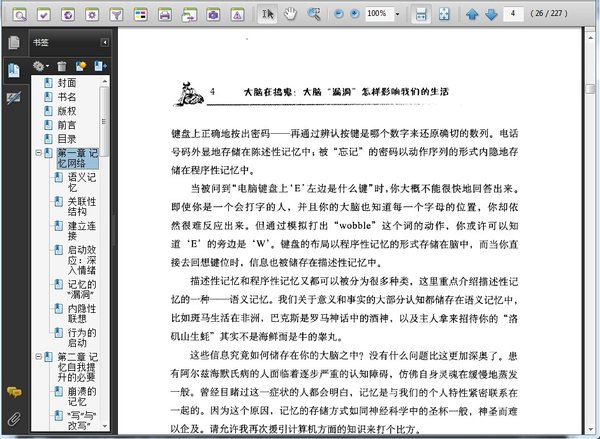Go to previous page with up arrow
This screenshot has height=439, width=600.
471,15
